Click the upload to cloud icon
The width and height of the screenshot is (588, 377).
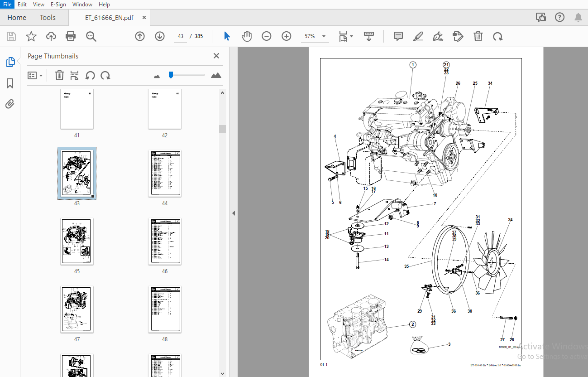click(51, 36)
